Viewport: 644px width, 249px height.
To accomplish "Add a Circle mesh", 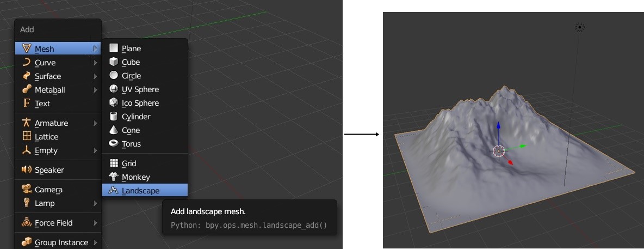I will [145, 75].
